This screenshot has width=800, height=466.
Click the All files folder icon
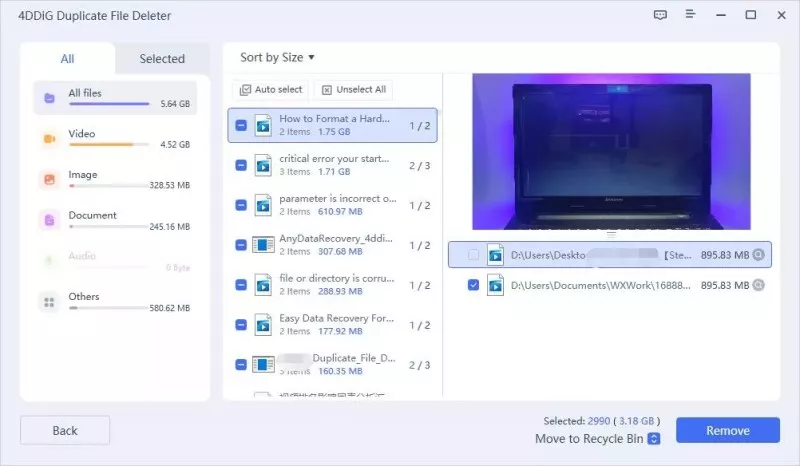pos(49,98)
